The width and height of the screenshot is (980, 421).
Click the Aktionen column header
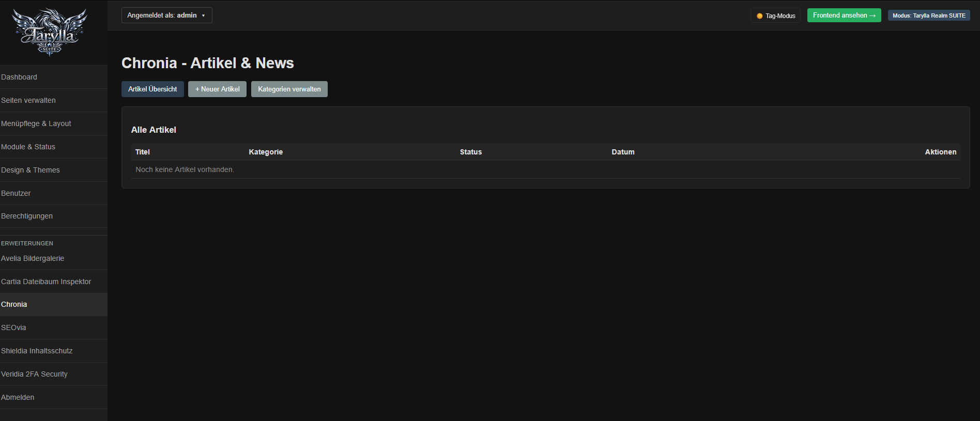[x=941, y=152]
